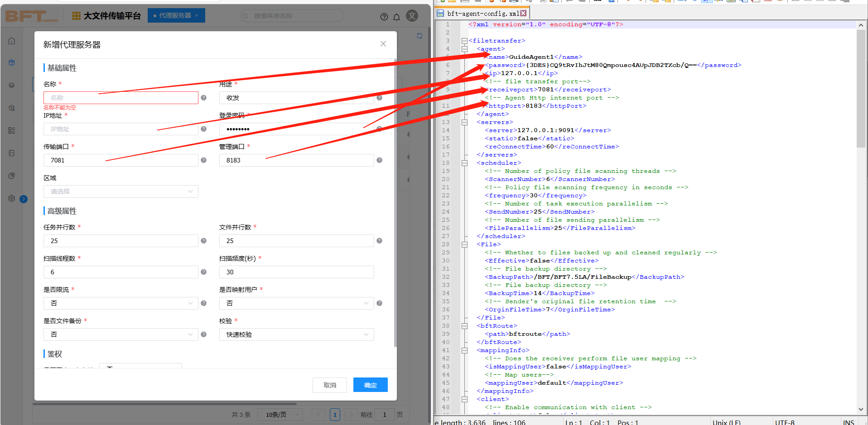
Task: Close the 新增代理服务器 dialog with X
Action: 383,44
